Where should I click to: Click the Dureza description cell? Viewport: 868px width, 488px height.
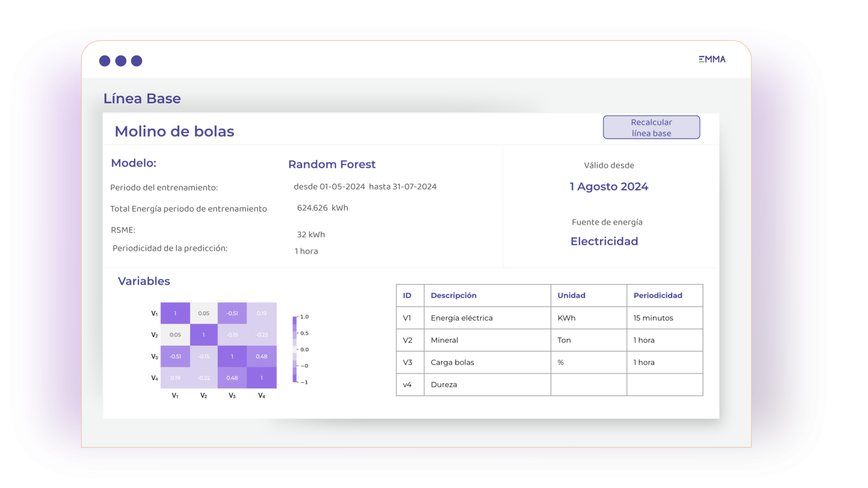click(444, 385)
